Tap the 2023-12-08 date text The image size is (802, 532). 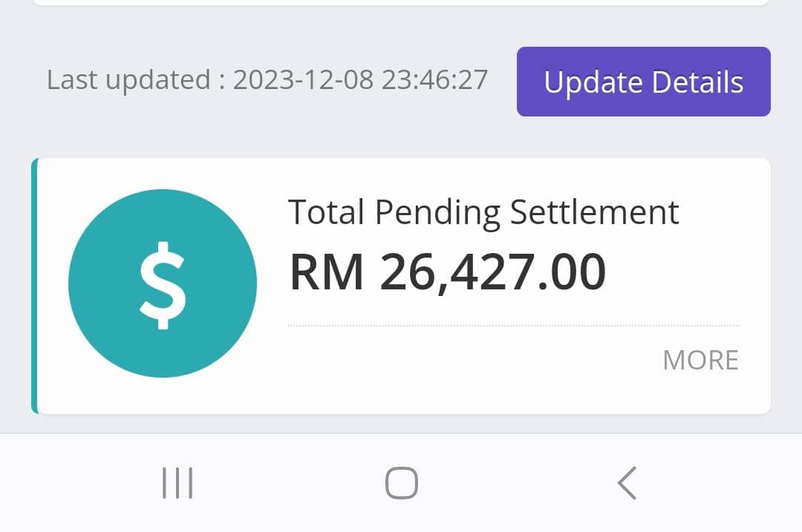(x=303, y=79)
